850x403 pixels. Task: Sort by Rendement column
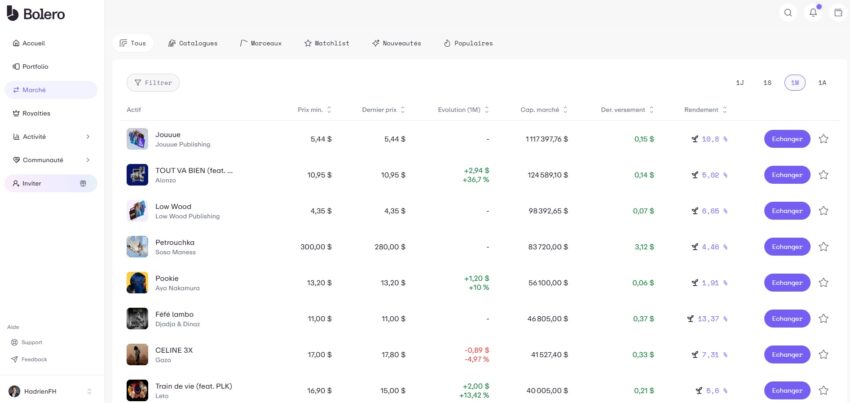(706, 110)
